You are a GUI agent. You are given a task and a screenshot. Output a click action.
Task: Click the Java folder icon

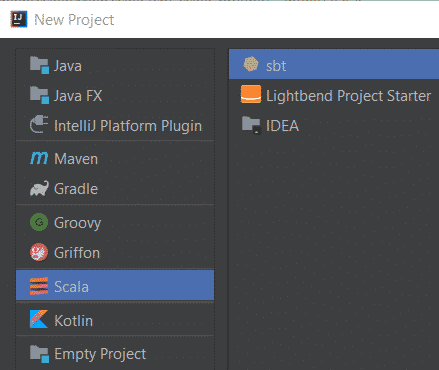(39, 65)
